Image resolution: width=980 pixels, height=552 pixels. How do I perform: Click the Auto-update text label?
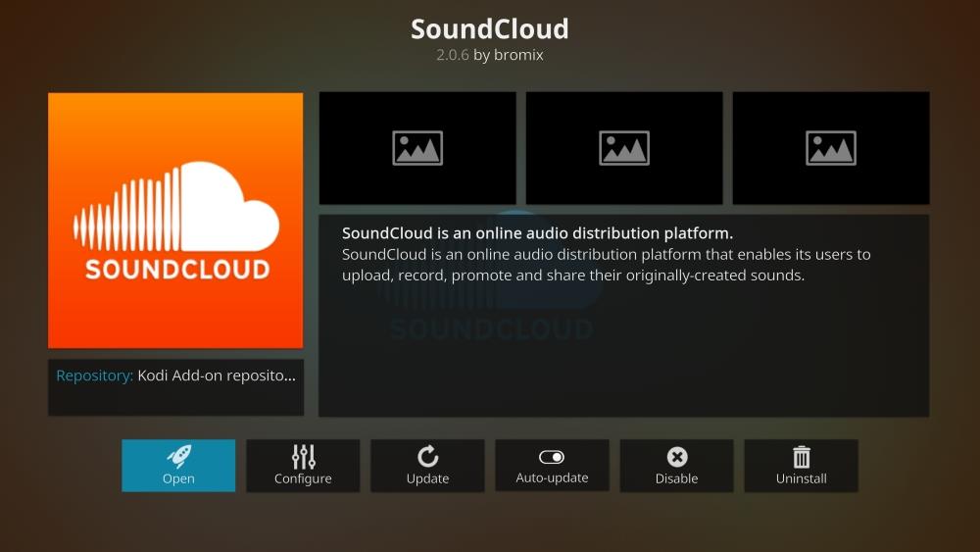(x=552, y=478)
